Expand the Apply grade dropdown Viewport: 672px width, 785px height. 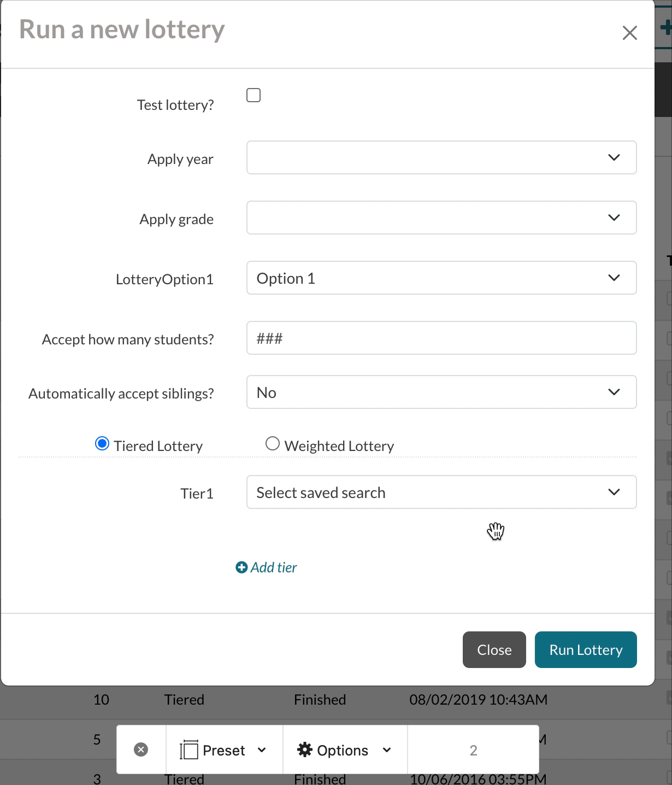point(441,218)
